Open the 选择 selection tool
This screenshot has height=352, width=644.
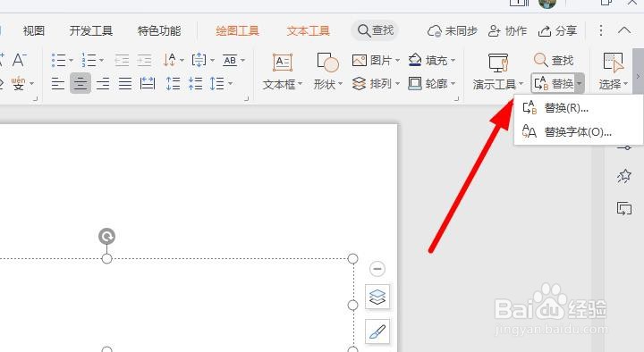pyautogui.click(x=614, y=71)
